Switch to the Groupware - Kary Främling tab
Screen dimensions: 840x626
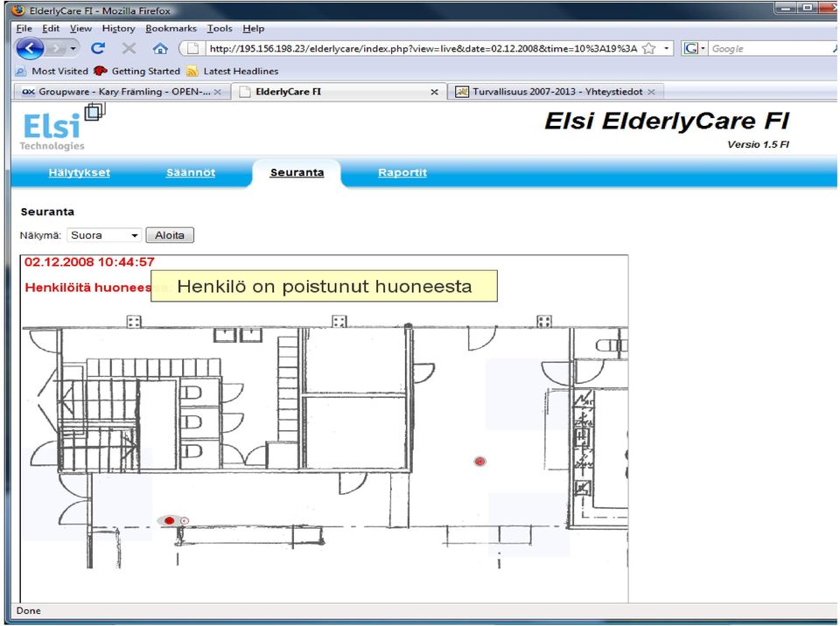121,92
